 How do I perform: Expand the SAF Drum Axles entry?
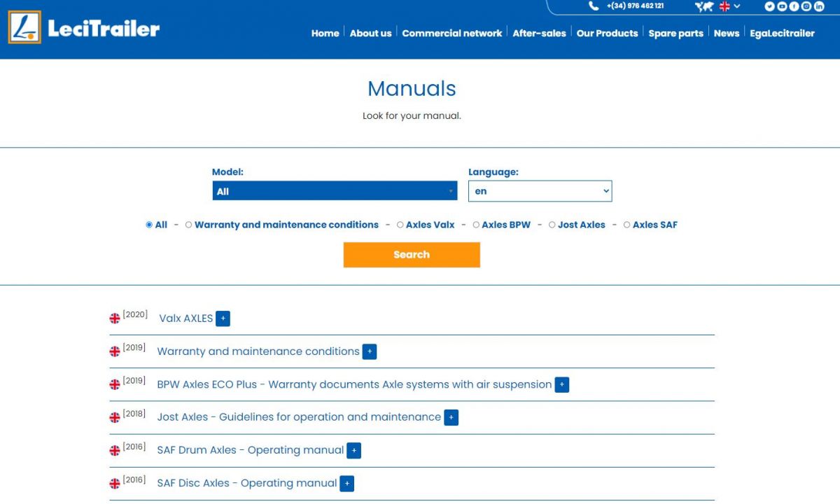coord(354,450)
